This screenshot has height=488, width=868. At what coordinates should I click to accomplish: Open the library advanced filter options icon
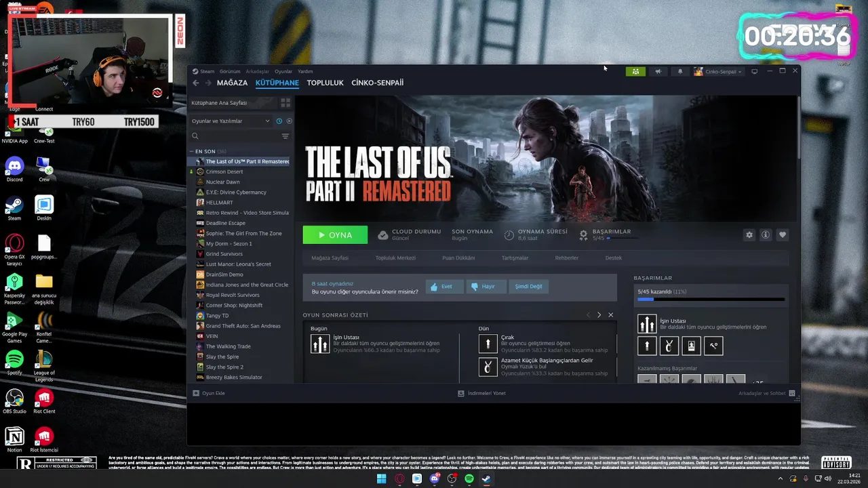click(285, 136)
